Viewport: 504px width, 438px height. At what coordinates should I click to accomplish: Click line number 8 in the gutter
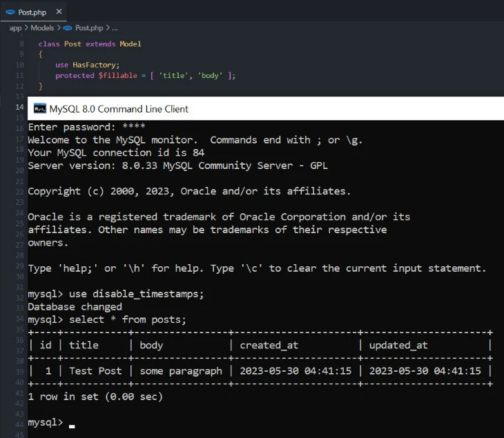pos(21,43)
